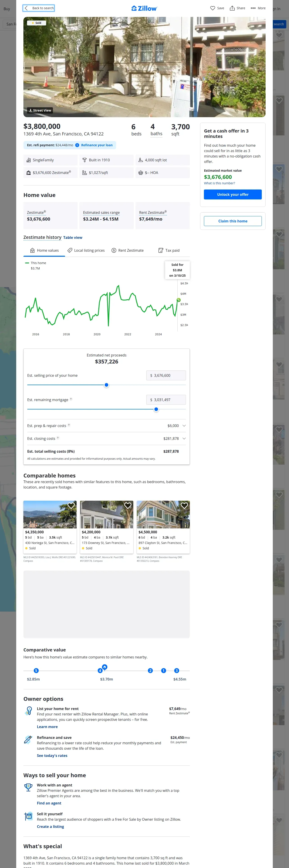289x868 pixels.
Task: Click the key icon for List your home for rent
Action: tap(28, 711)
